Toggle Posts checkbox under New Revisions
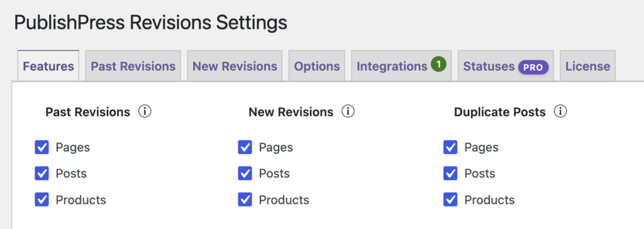Image resolution: width=644 pixels, height=229 pixels. click(x=245, y=174)
